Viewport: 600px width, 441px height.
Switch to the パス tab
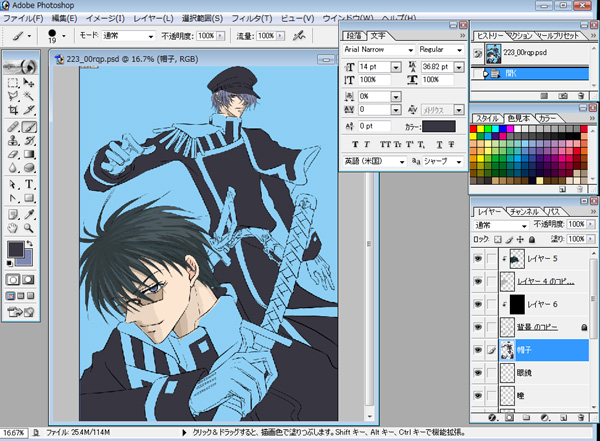[554, 212]
